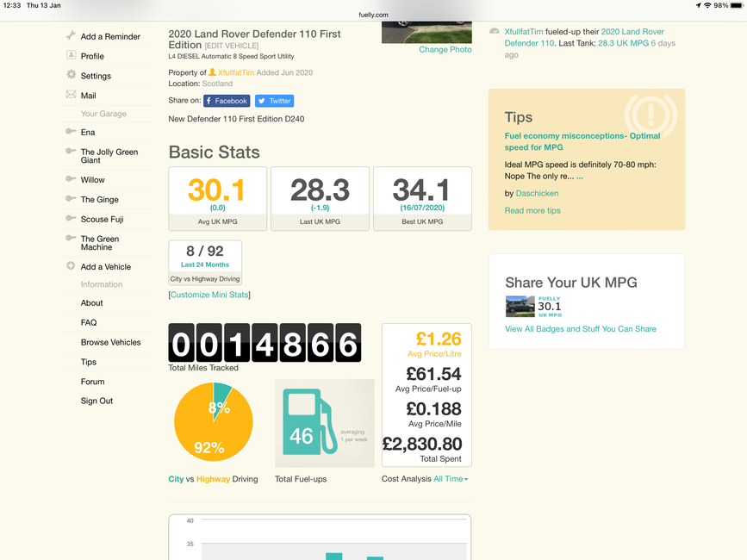Open Add a Reminder from the sidebar
Image resolution: width=747 pixels, height=560 pixels.
[110, 37]
